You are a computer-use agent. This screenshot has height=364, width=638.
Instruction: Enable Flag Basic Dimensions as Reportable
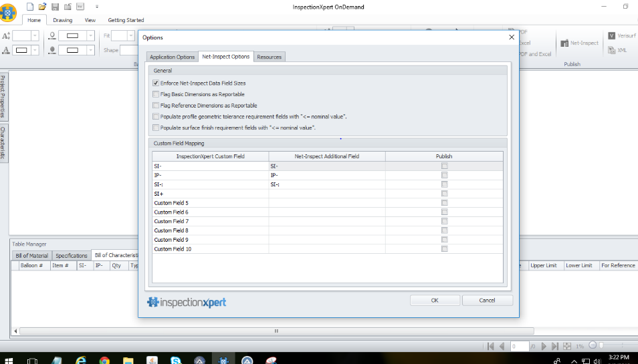(x=155, y=94)
